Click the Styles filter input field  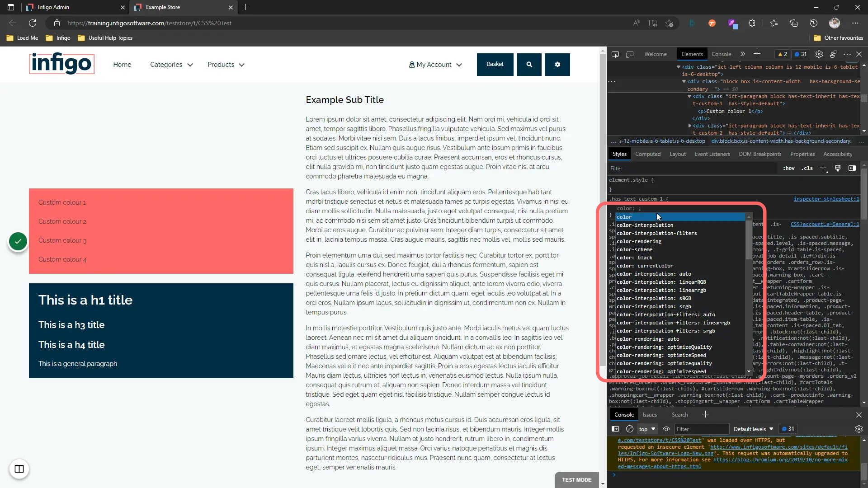click(x=692, y=168)
